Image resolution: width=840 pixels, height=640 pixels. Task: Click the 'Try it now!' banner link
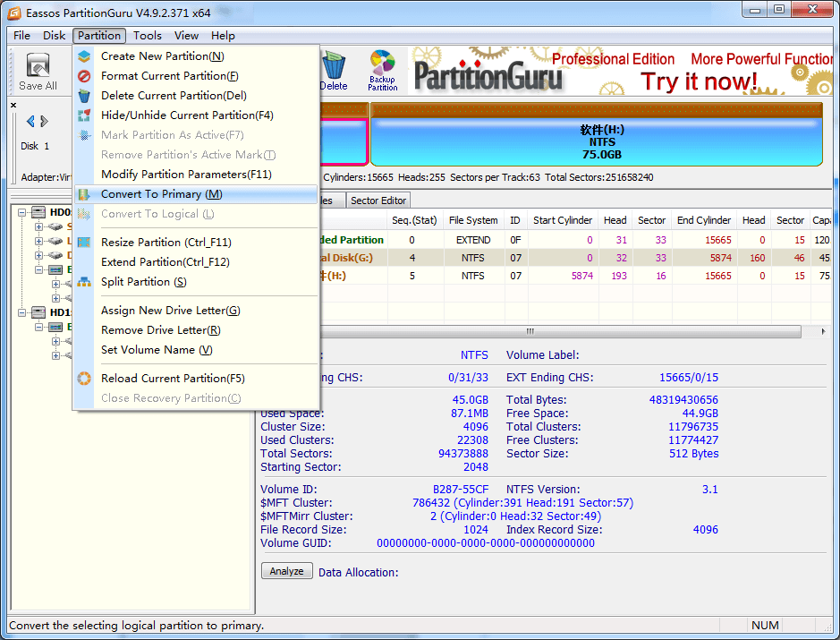pos(699,81)
